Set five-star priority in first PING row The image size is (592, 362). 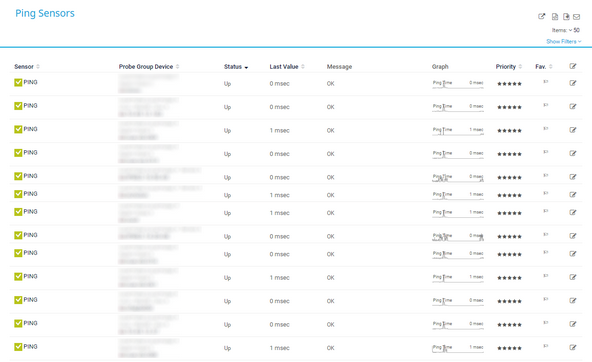519,84
